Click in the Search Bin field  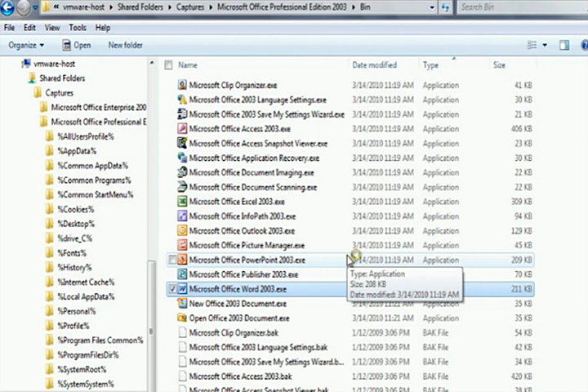(523, 7)
